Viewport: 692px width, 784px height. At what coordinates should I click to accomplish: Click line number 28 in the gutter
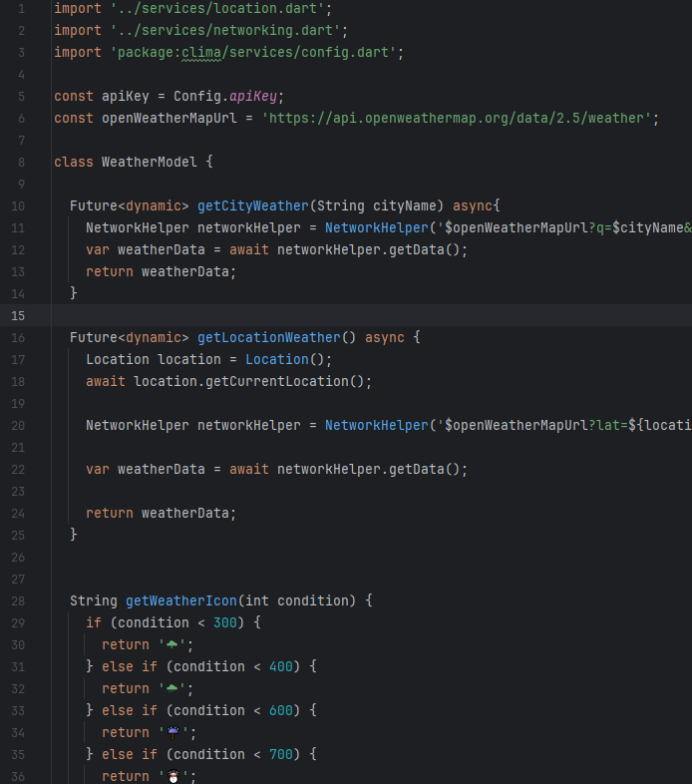pyautogui.click(x=18, y=601)
